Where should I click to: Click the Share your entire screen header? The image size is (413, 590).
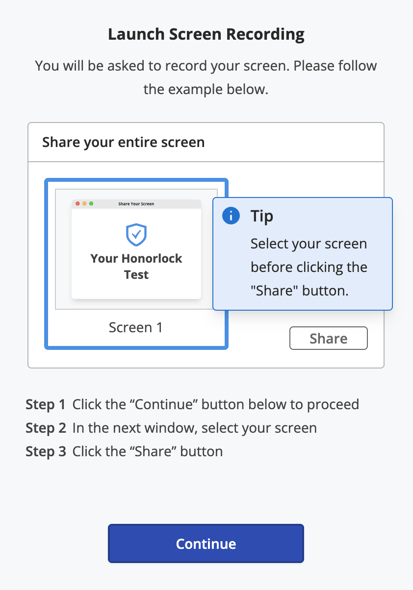123,142
